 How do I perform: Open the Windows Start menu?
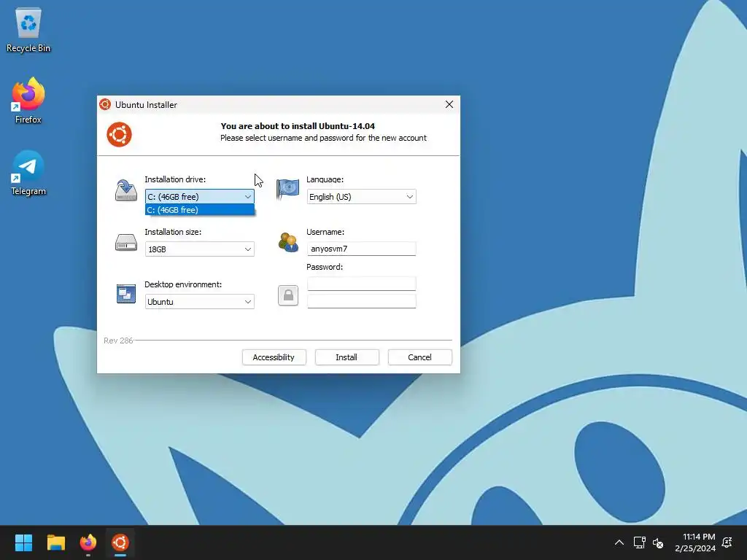point(23,542)
